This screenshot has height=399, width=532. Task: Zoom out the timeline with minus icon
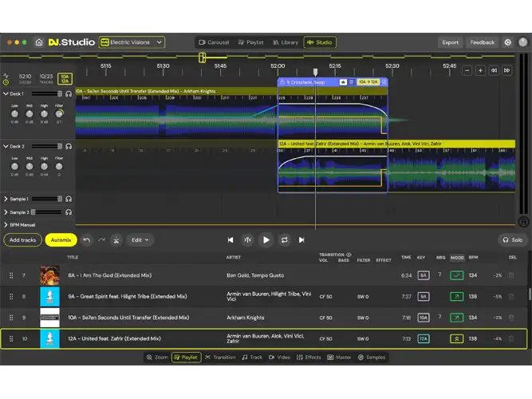click(x=467, y=71)
